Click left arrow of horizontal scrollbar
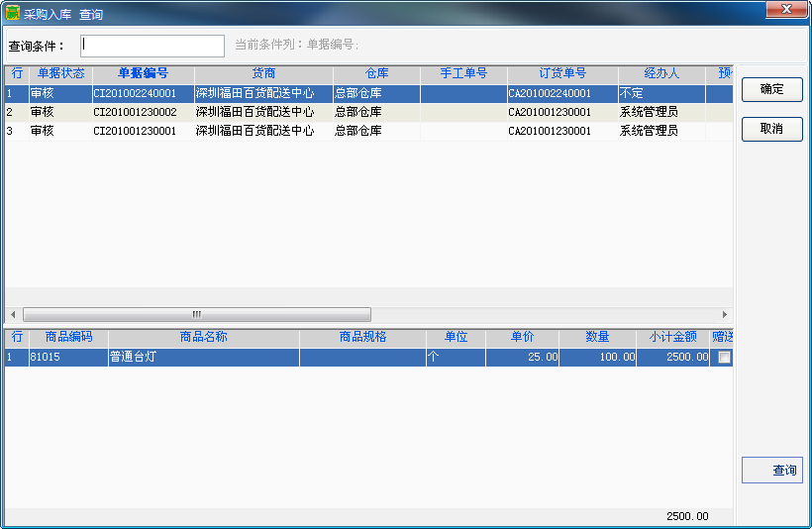 pos(12,314)
